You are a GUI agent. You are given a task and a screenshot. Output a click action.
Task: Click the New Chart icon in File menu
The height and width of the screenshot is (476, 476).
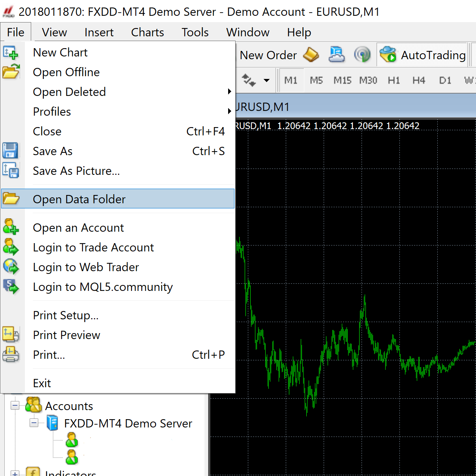click(11, 52)
